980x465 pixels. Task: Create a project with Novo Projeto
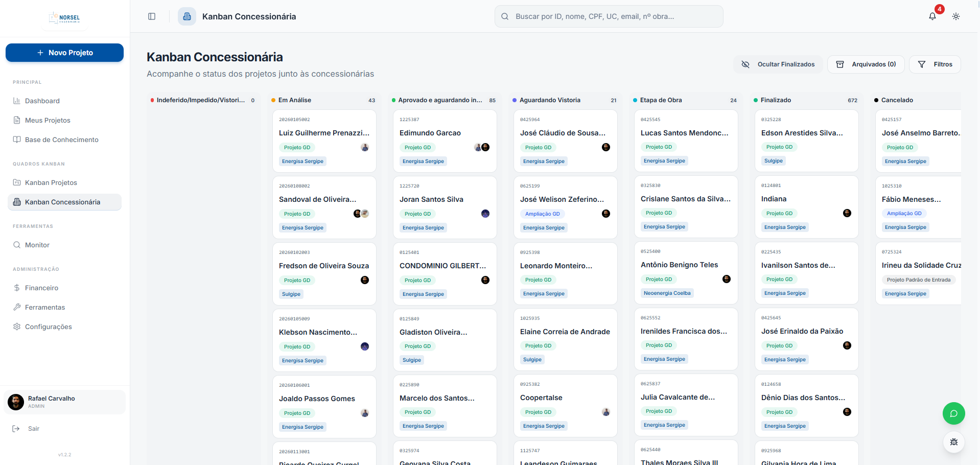[x=64, y=53]
